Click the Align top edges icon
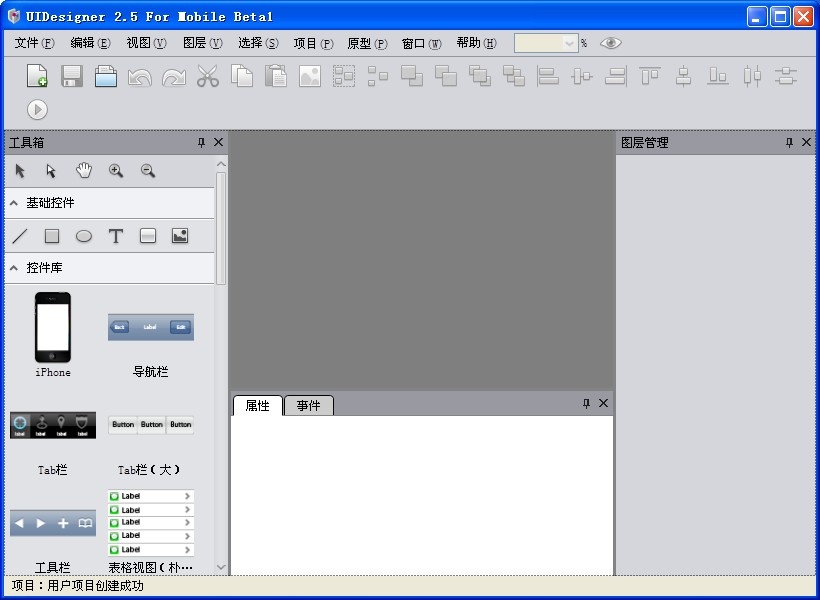Viewport: 820px width, 600px height. pos(650,76)
